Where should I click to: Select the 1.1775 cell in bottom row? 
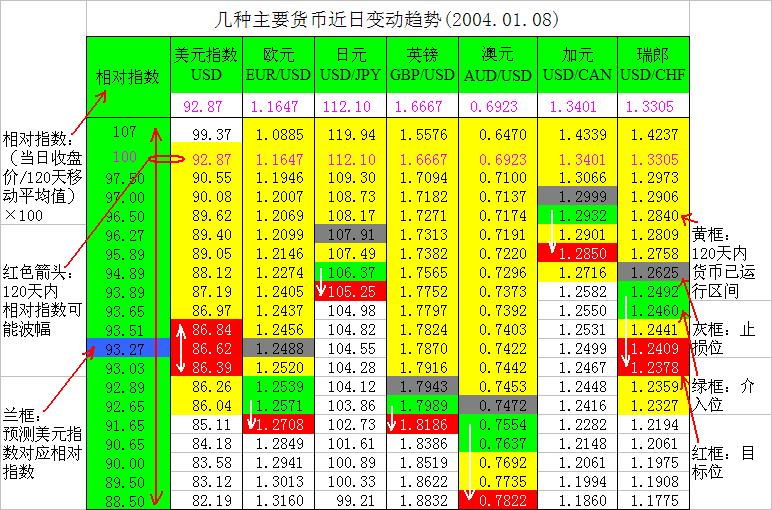click(x=653, y=500)
